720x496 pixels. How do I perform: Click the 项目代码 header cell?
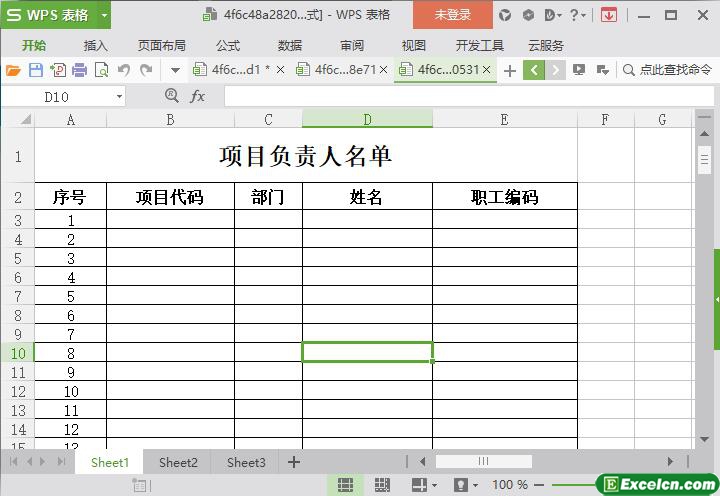pyautogui.click(x=170, y=197)
